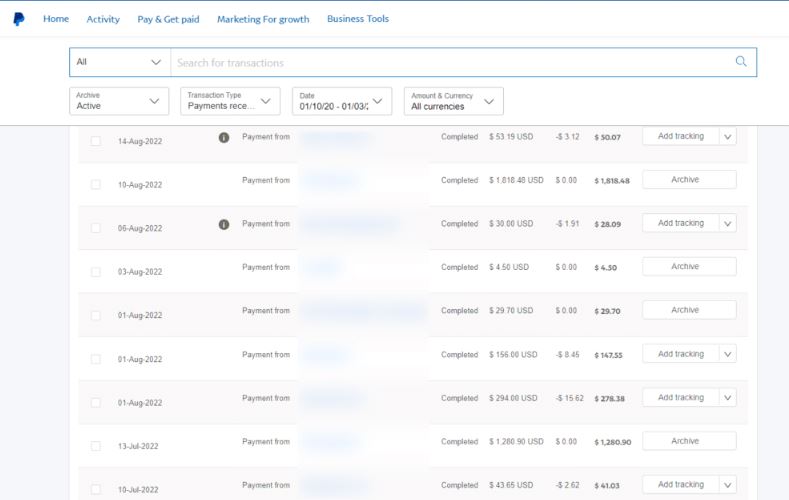The height and width of the screenshot is (500, 789).
Task: Select checkbox for $29.70 payment row
Action: (x=96, y=315)
